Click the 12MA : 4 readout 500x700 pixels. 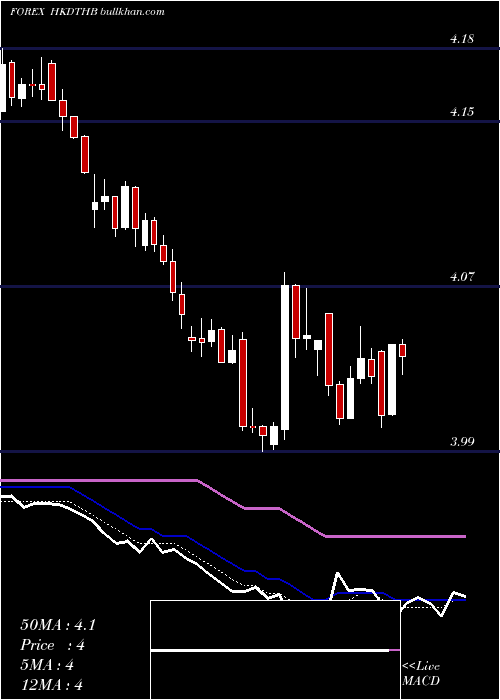pos(52,685)
